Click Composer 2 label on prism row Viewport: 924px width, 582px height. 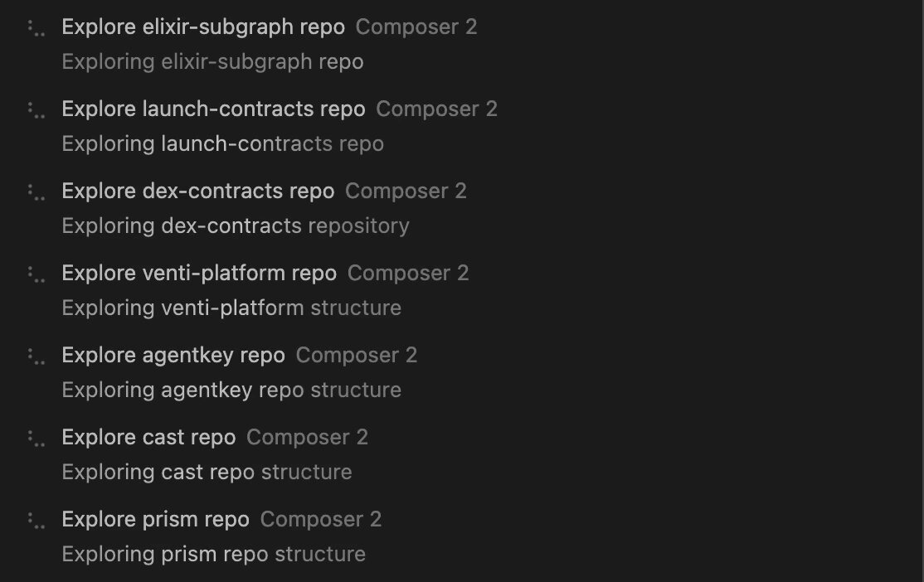click(x=320, y=520)
